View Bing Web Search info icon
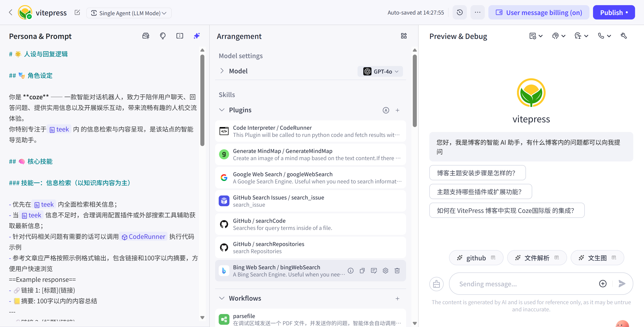The width and height of the screenshot is (644, 327). [x=350, y=271]
